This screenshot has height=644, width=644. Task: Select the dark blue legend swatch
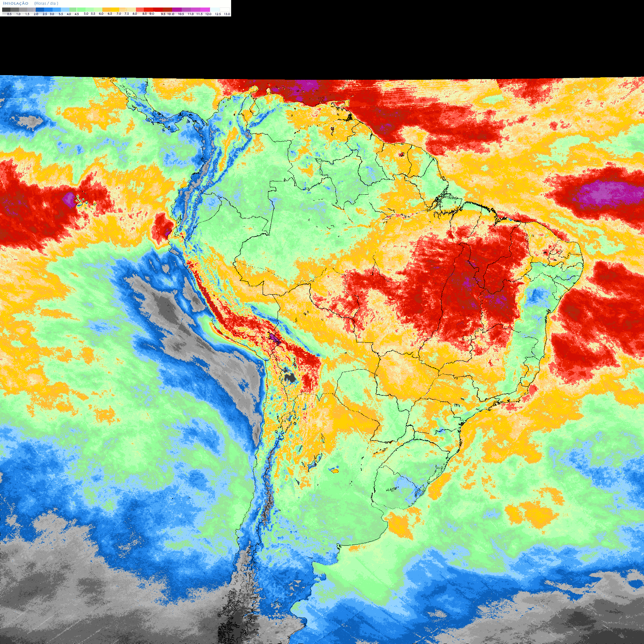pyautogui.click(x=40, y=10)
